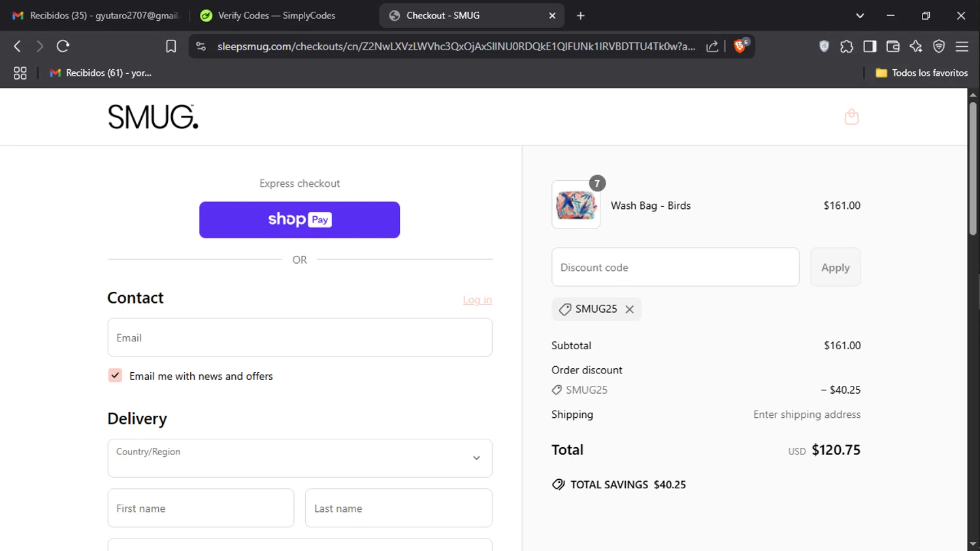Open Todos los favoritos folder

[921, 73]
